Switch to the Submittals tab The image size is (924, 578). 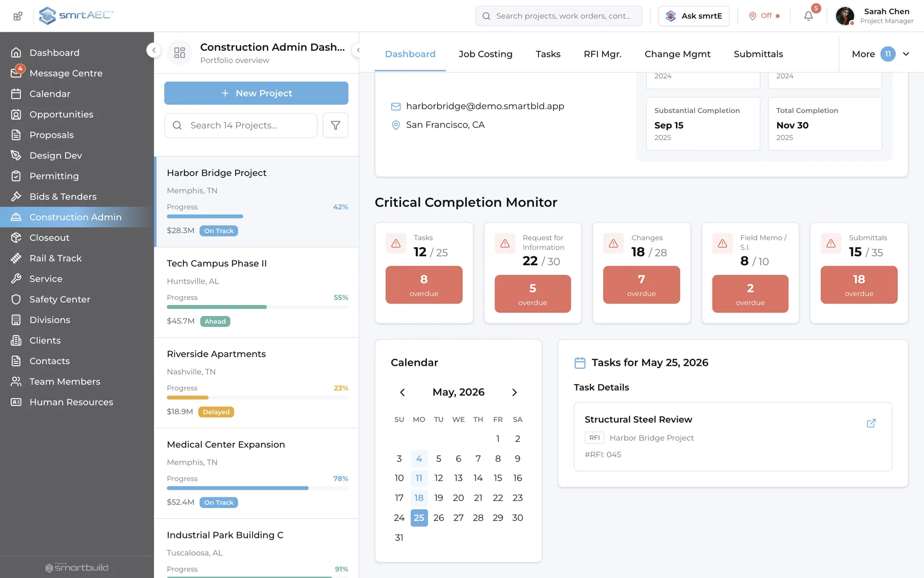pos(758,54)
